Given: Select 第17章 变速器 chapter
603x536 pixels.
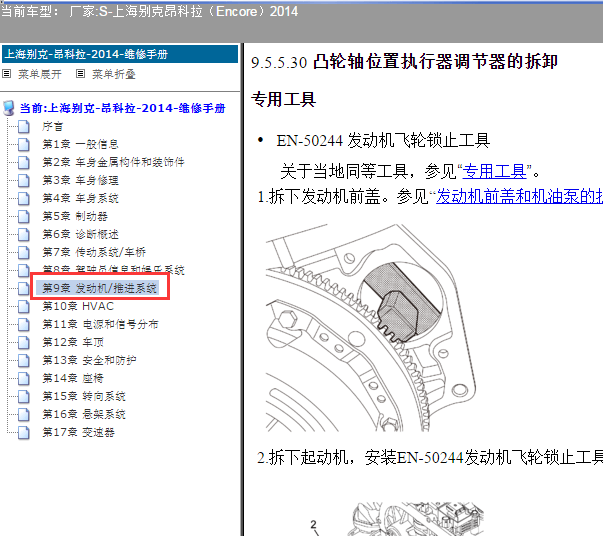Looking at the screenshot, I should point(78,432).
